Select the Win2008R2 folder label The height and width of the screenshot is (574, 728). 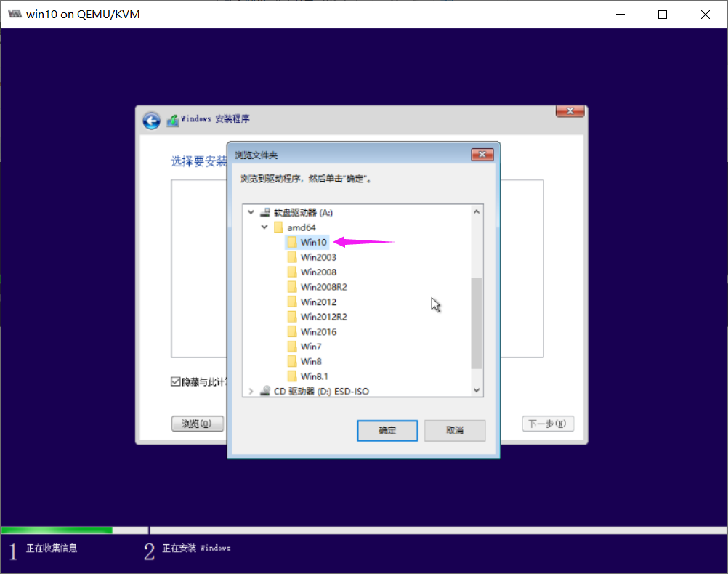pos(323,286)
